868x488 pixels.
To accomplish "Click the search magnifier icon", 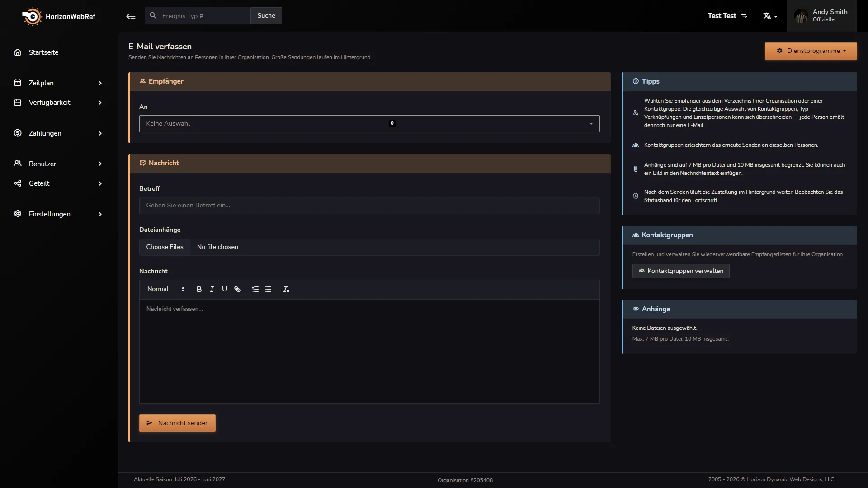I will pyautogui.click(x=153, y=16).
